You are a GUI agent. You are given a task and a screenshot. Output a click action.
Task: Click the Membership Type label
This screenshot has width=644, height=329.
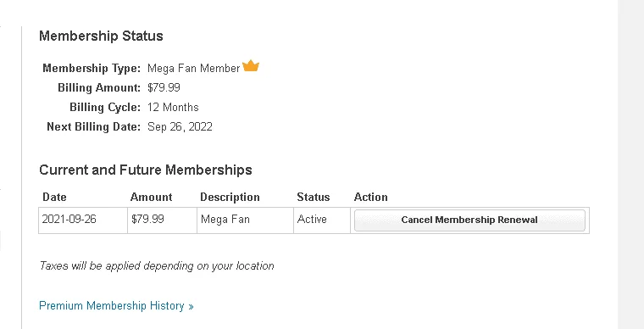coord(92,68)
